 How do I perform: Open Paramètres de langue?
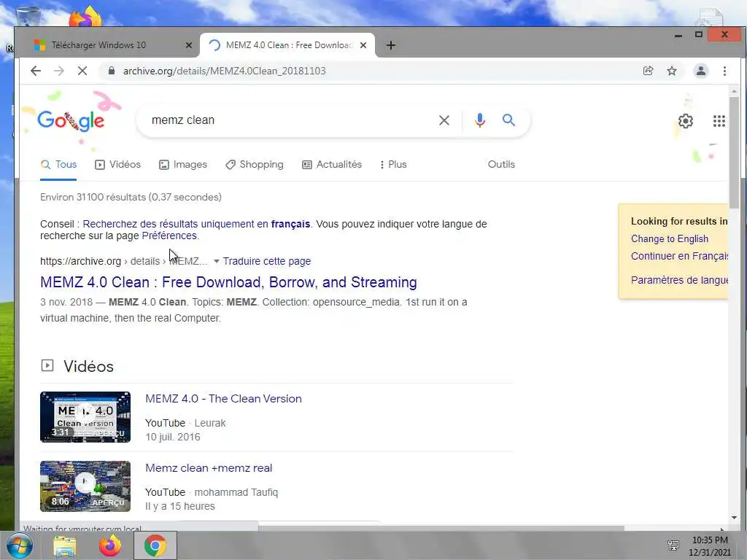pyautogui.click(x=679, y=280)
